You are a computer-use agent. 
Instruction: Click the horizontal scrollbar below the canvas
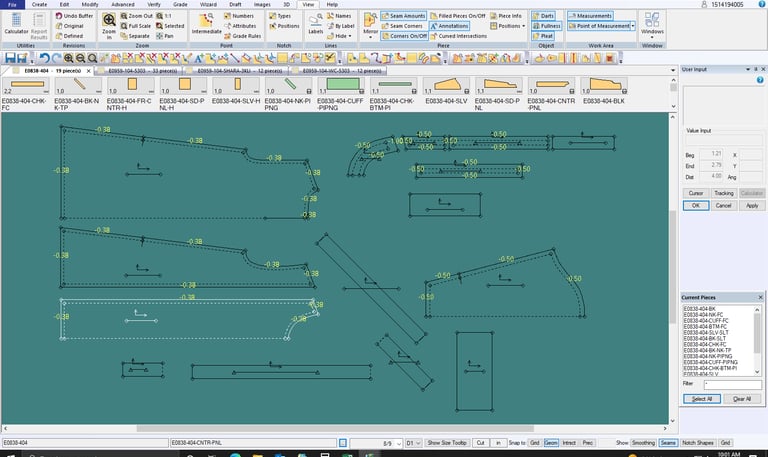(335, 429)
